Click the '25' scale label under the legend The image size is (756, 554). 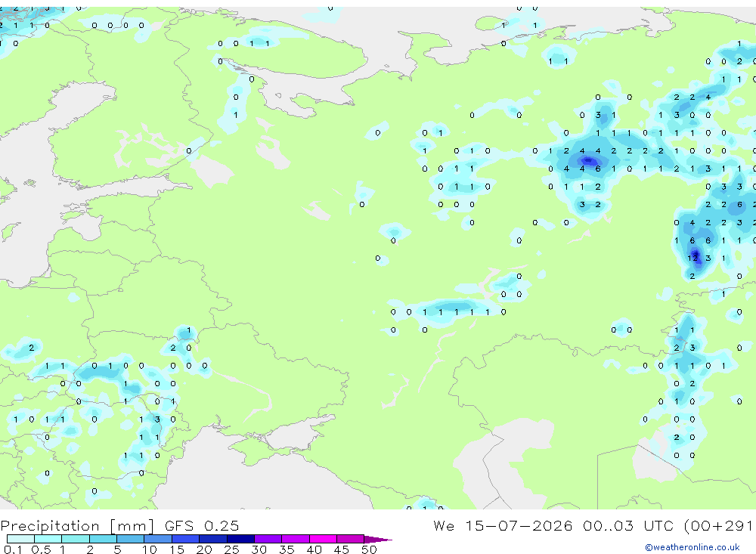231,549
